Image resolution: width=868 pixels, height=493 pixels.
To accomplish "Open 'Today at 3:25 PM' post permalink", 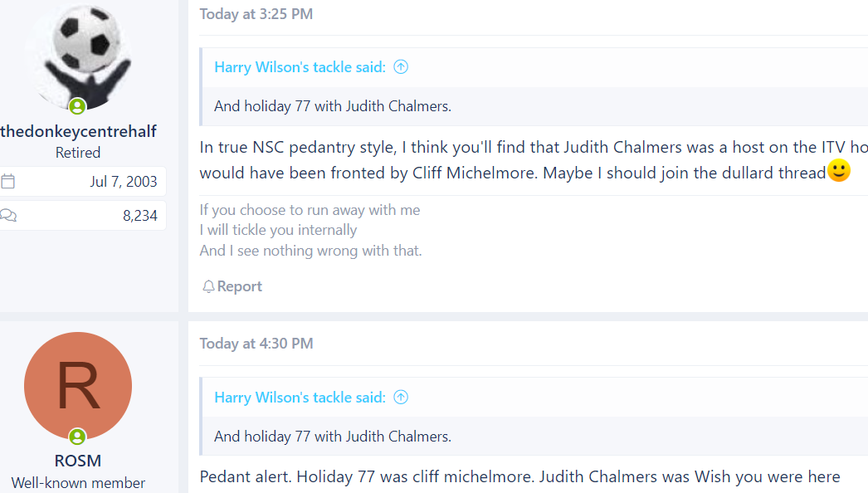I will [256, 14].
